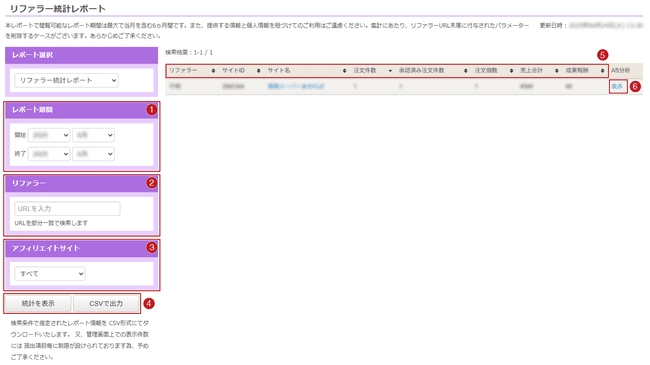Sort by 承認済み注文件数 column sort arrows
Image resolution: width=650 pixels, height=365 pixels.
click(466, 71)
